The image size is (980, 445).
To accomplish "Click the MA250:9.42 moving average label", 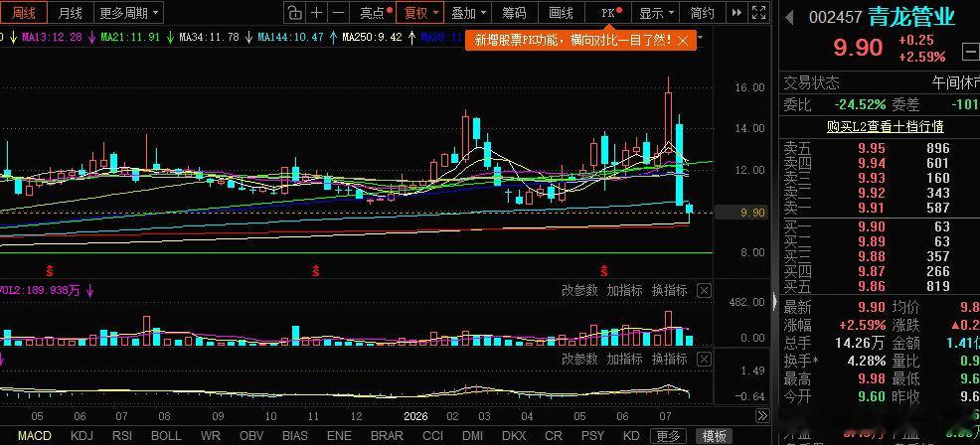I will click(372, 38).
